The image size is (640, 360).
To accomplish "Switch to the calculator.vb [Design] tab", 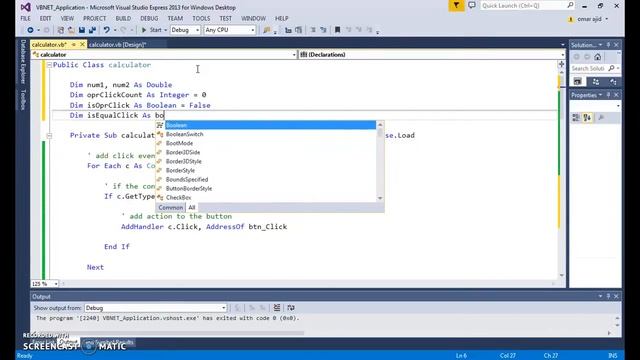I will [x=118, y=44].
